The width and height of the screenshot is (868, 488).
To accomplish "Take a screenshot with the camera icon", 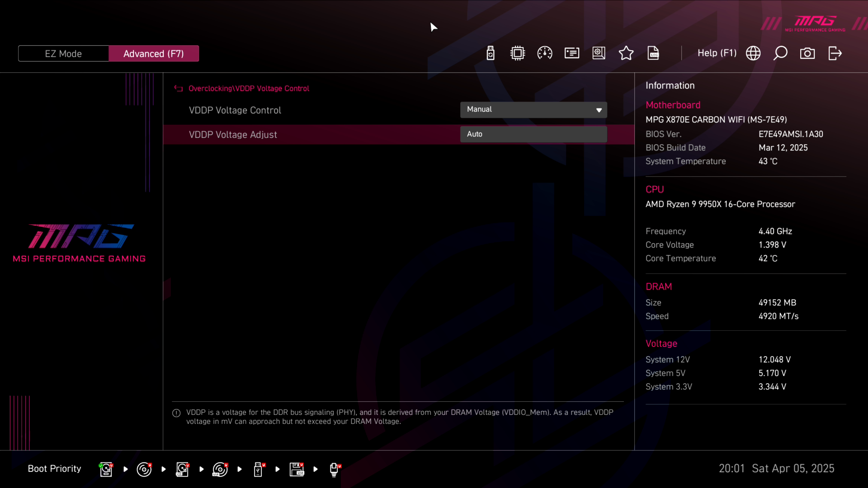I will 807,53.
